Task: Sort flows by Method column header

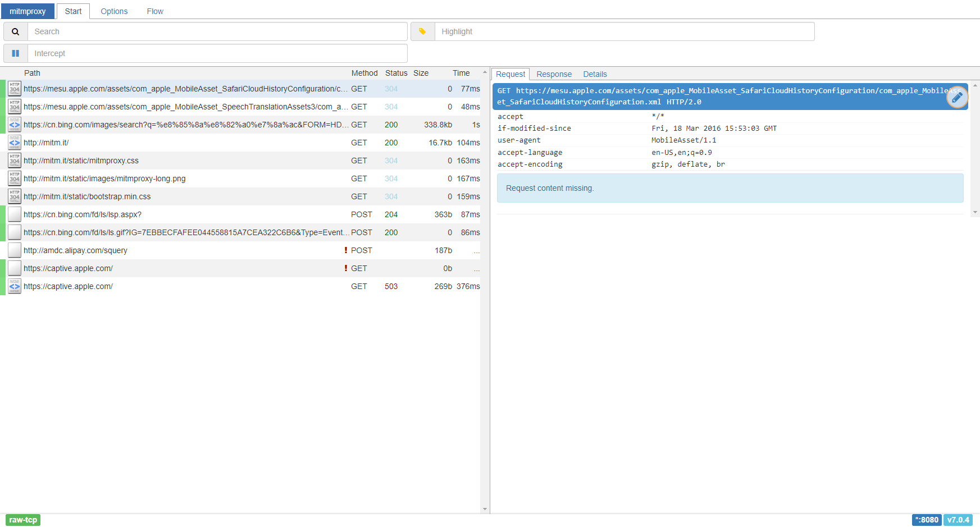Action: [364, 73]
